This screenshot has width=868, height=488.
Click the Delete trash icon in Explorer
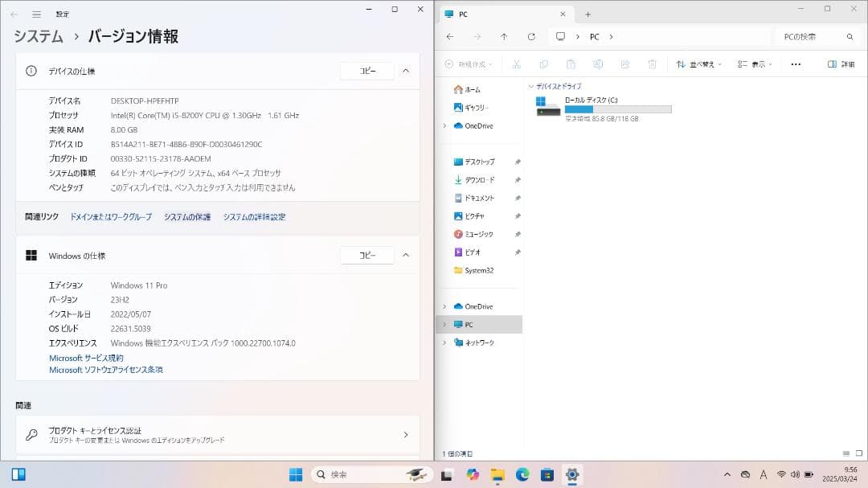(651, 64)
